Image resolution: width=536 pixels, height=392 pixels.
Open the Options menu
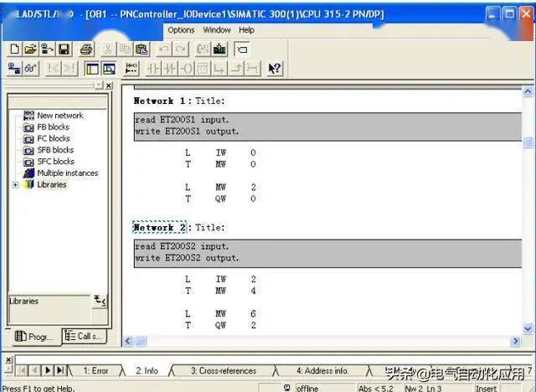(181, 30)
